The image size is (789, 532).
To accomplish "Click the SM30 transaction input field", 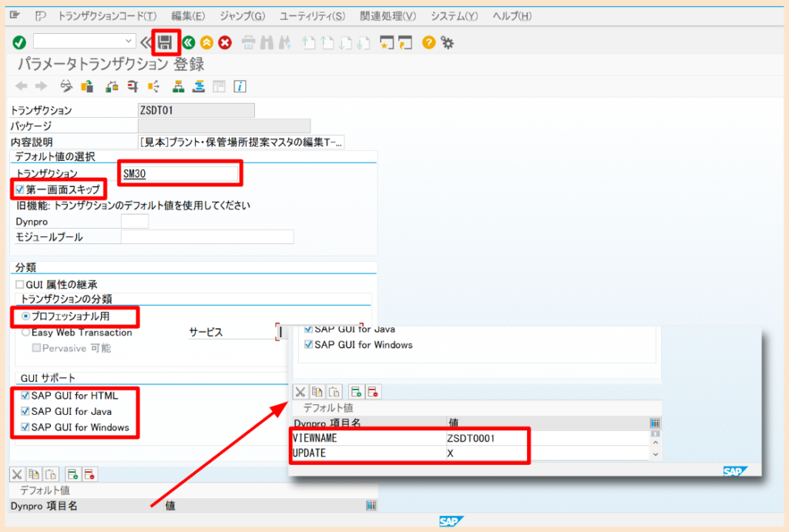I will 180,173.
